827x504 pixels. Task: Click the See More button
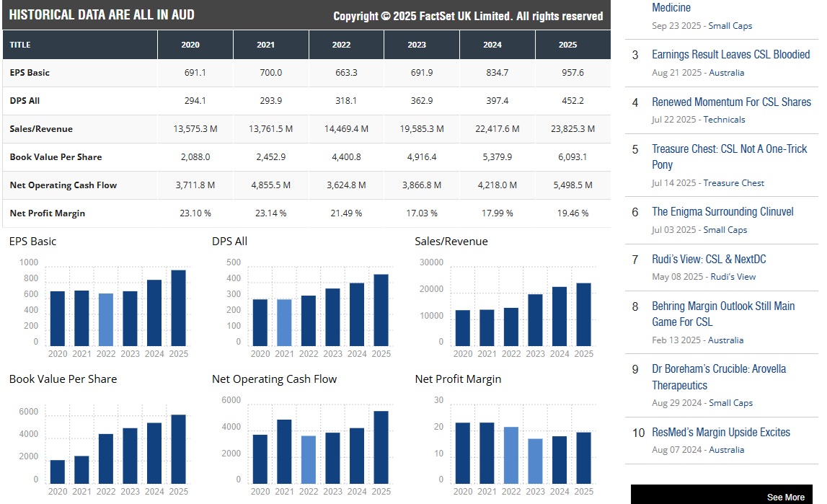click(785, 497)
